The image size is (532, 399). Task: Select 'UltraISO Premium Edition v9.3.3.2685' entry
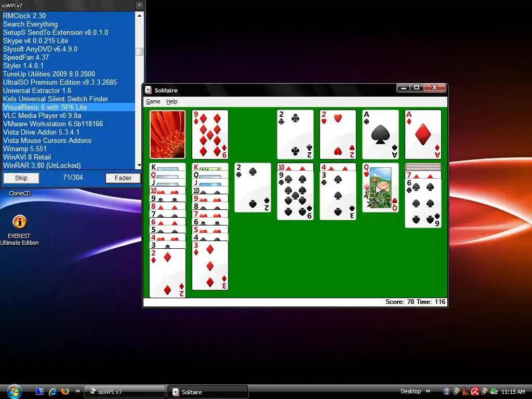pos(69,82)
